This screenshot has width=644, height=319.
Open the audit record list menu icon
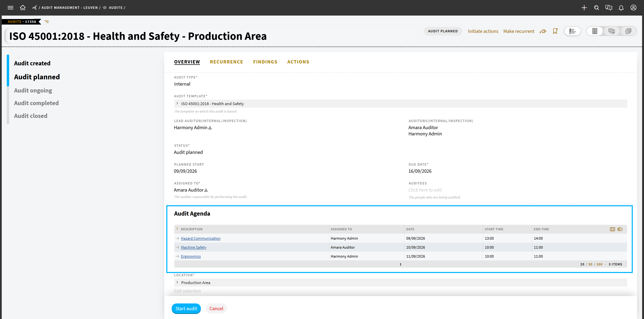pos(47,22)
